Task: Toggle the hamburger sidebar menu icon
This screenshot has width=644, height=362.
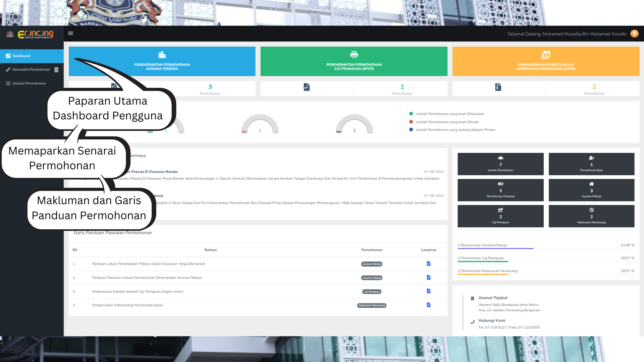Action: pyautogui.click(x=70, y=33)
